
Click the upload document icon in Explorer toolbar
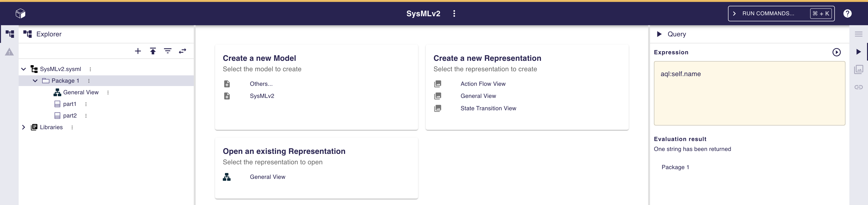(153, 51)
